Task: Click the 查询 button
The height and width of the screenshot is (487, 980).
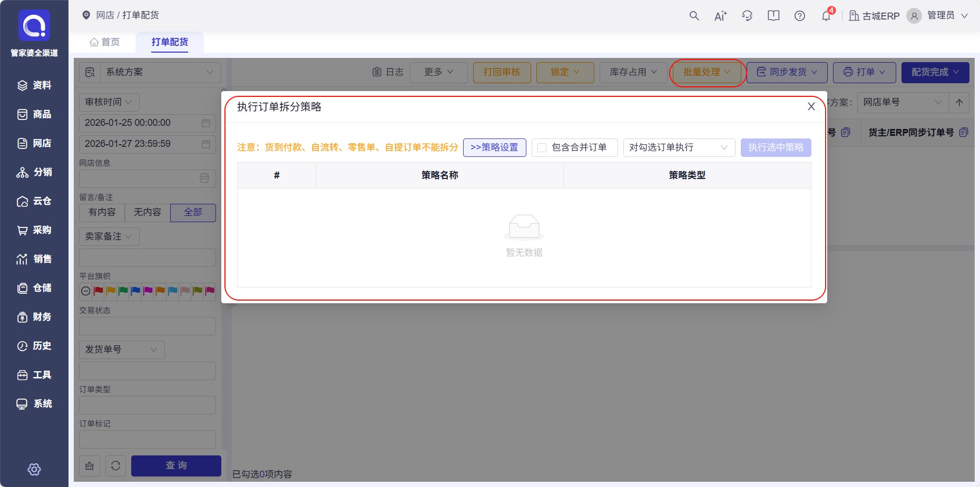Action: tap(176, 465)
